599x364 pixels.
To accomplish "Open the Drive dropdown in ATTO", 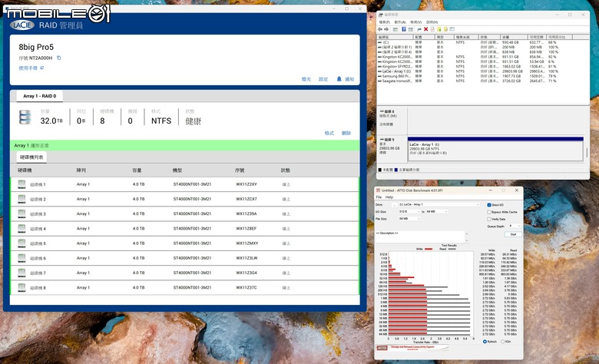I will [439, 205].
